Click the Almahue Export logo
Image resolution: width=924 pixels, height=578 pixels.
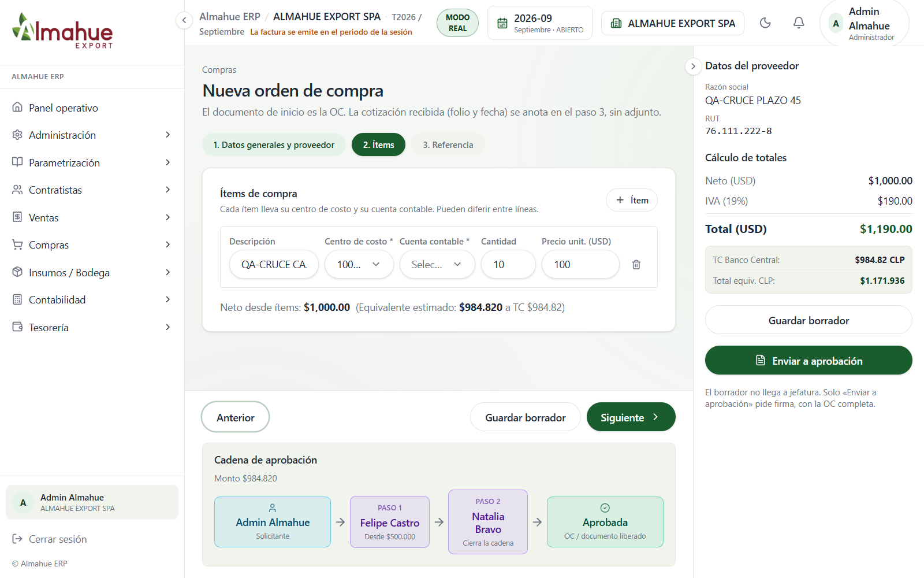coord(62,31)
